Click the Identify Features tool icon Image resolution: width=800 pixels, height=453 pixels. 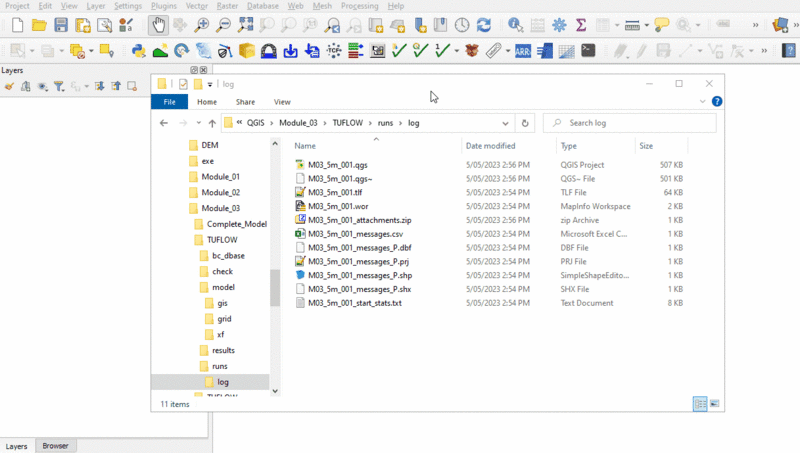(515, 24)
